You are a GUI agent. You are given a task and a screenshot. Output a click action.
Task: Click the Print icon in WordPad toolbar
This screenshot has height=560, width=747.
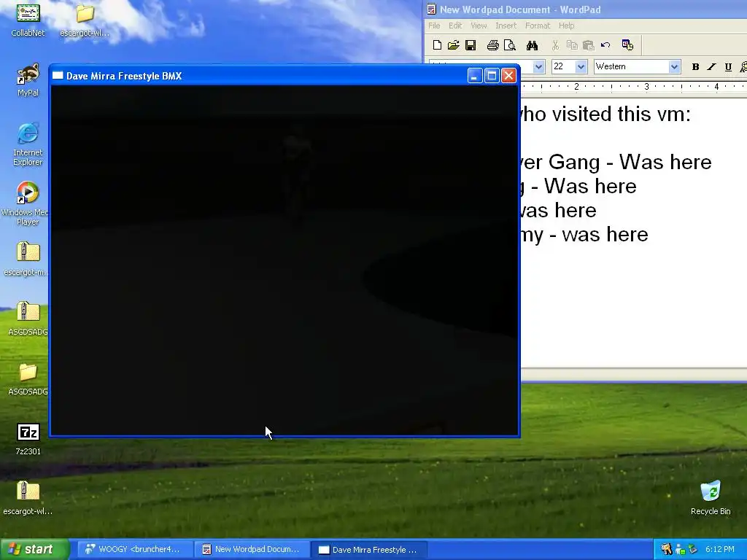click(493, 45)
